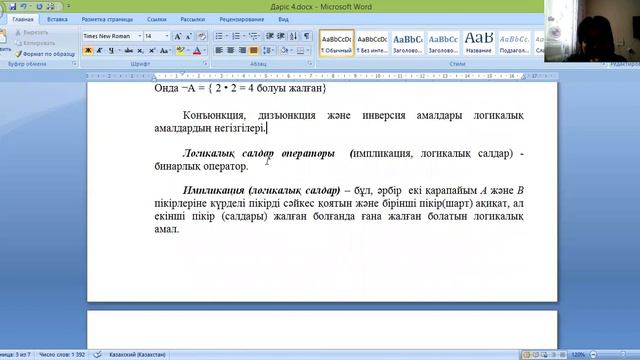The width and height of the screenshot is (640, 360).
Task: Click the Казахский language indicator
Action: click(x=137, y=355)
